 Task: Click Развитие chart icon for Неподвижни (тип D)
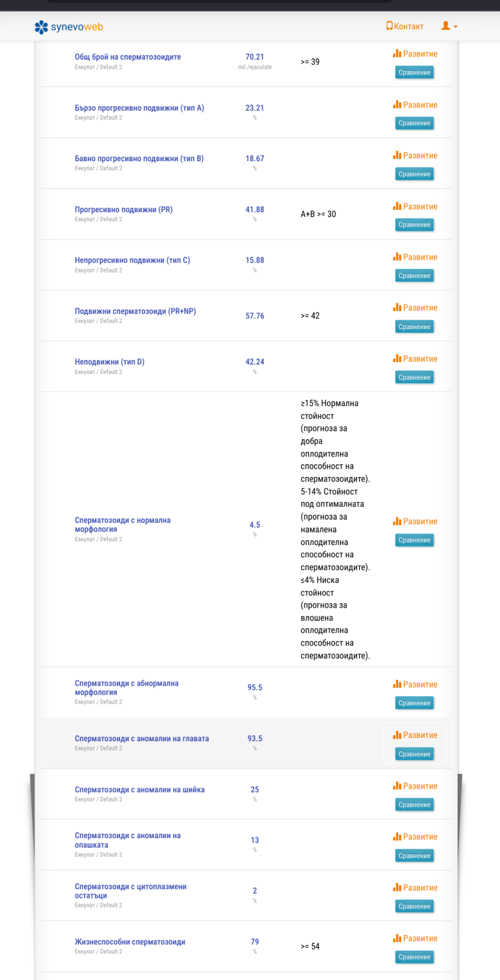tap(397, 358)
